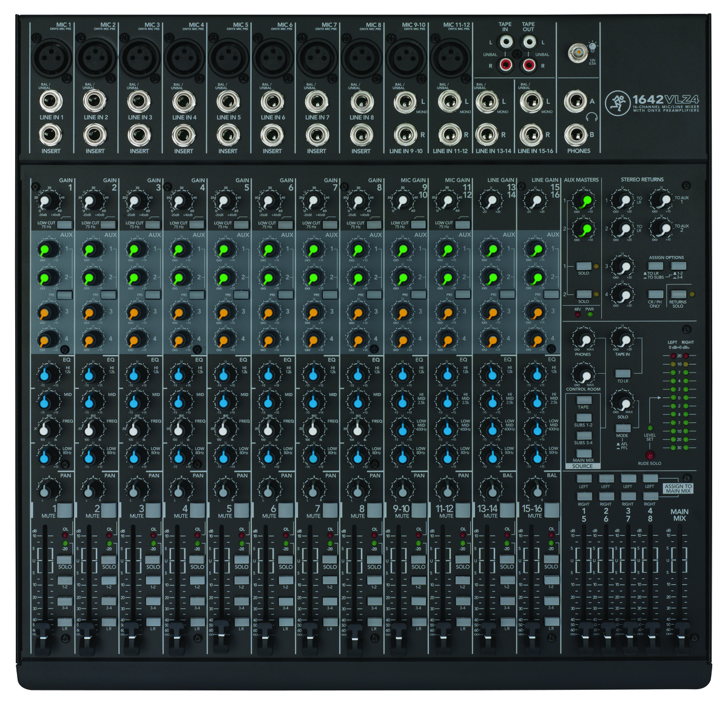The width and height of the screenshot is (728, 705).
Task: Click the channel 4 AUX 1 green knob
Action: 180,249
